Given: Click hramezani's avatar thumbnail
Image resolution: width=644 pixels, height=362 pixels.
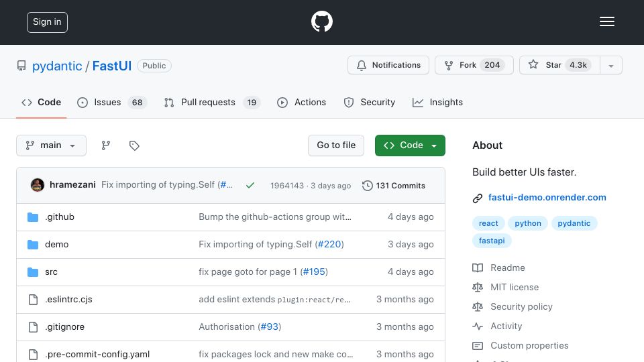Looking at the screenshot, I should point(38,185).
